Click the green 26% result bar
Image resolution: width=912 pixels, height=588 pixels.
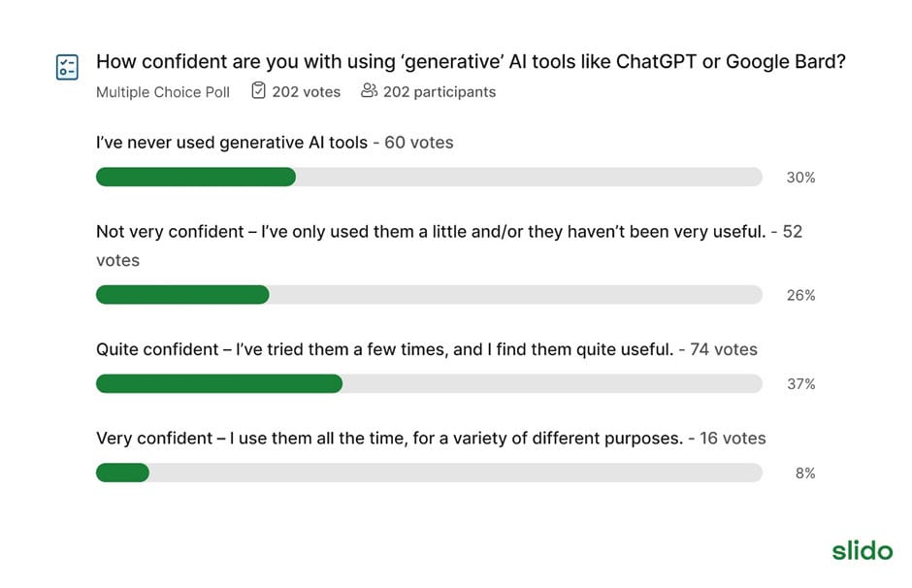tap(182, 295)
